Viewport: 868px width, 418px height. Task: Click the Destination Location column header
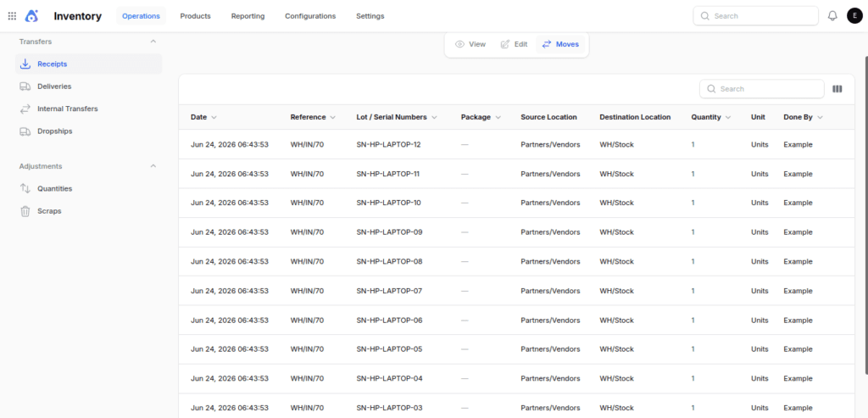635,117
